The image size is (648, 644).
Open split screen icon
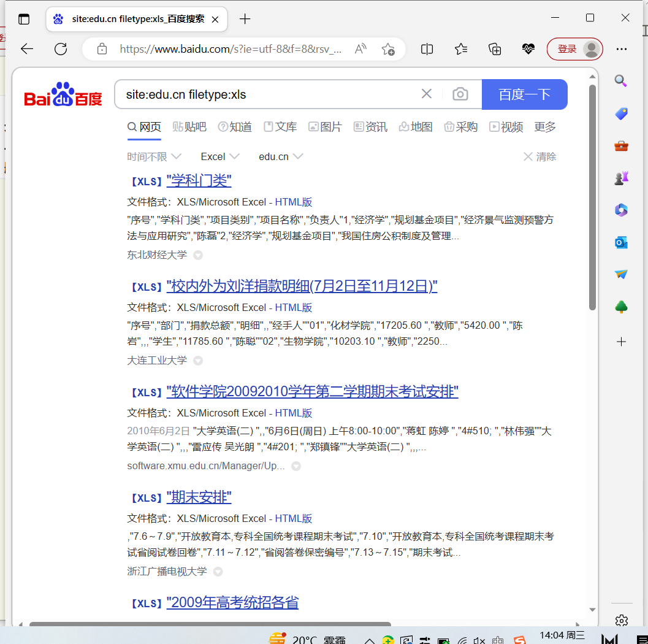(427, 49)
